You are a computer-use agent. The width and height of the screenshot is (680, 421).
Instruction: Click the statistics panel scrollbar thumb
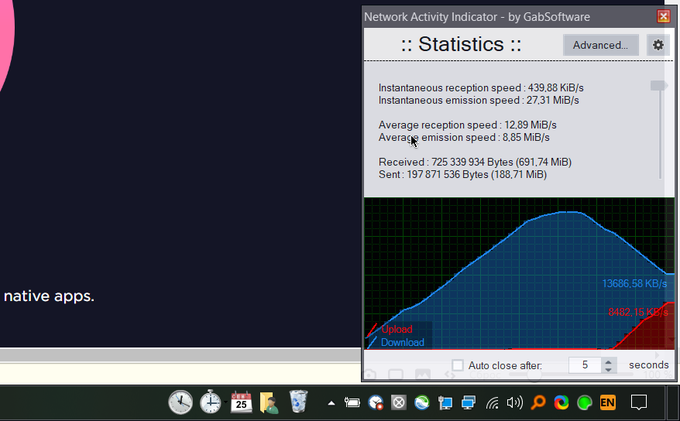(657, 87)
